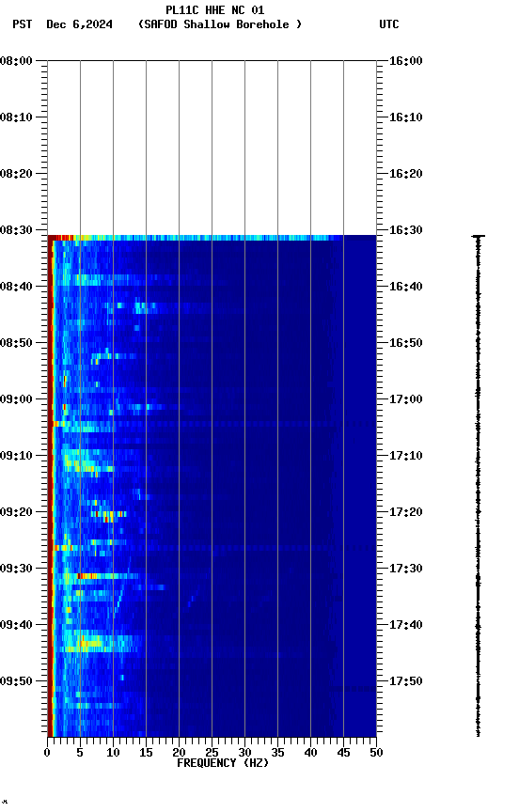Image resolution: width=519 pixels, height=812 pixels.
Task: Click the frequency axis value '40'
Action: tap(310, 753)
